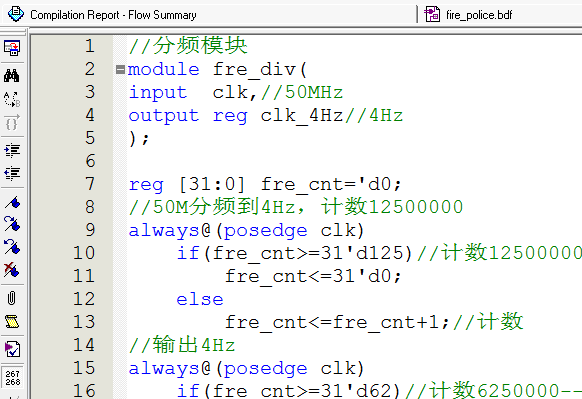
Task: Click 'fre_div(' on line 2
Action: 260,69
